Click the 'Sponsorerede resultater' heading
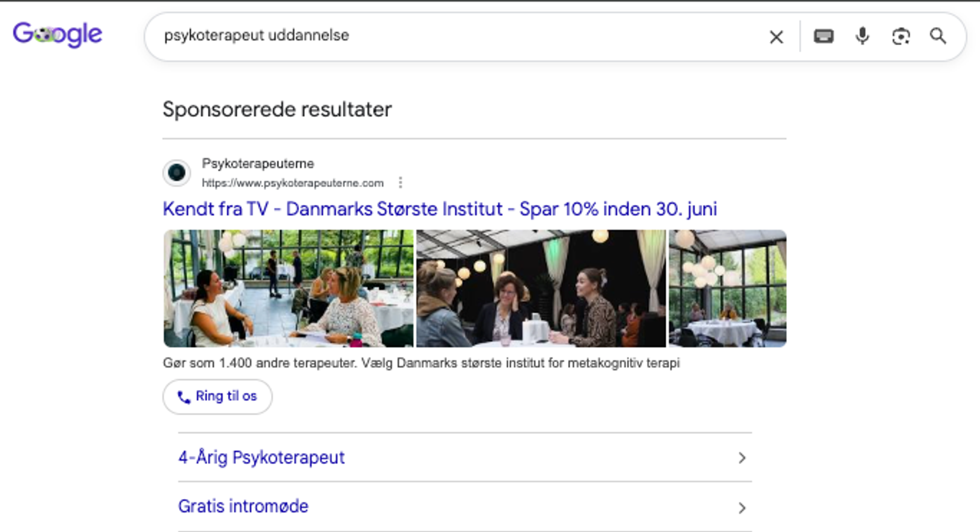Viewport: 980px width, 532px height. [277, 109]
